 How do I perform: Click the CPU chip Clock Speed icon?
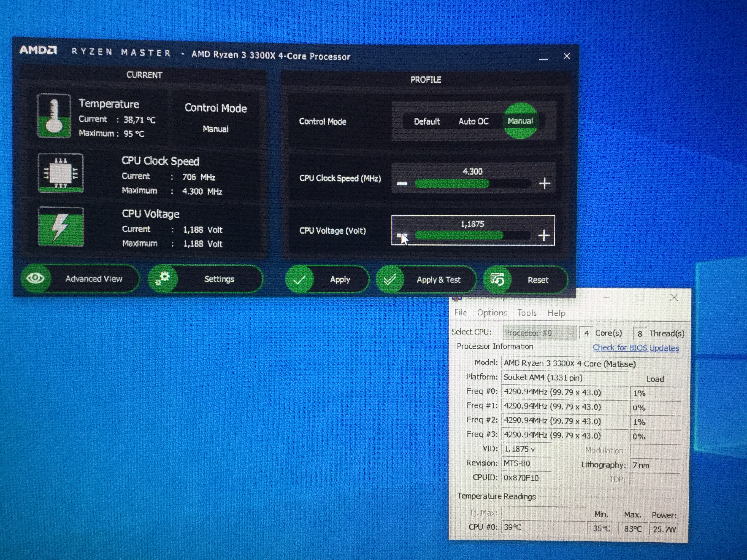[x=60, y=173]
